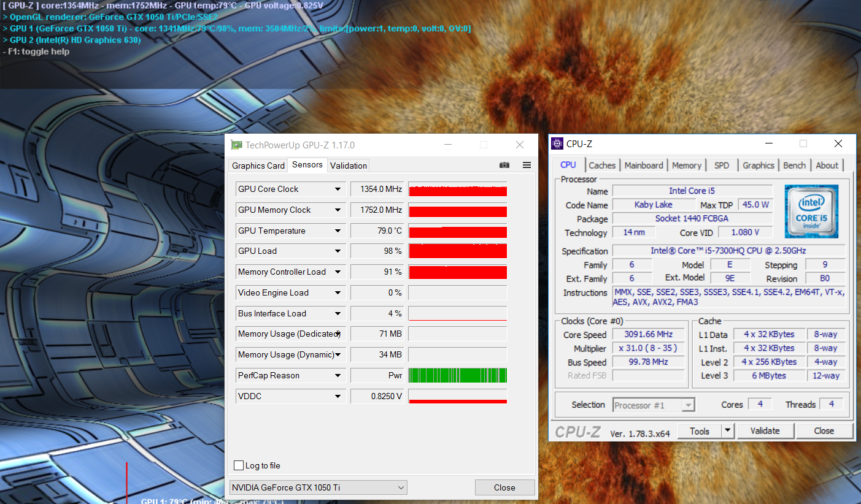Open the Memory Controller Load dropdown

338,272
